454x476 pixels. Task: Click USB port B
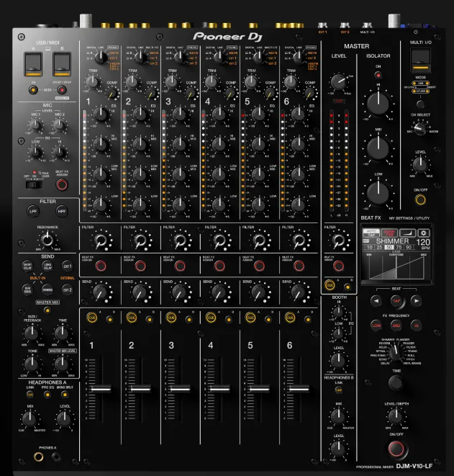[x=62, y=64]
